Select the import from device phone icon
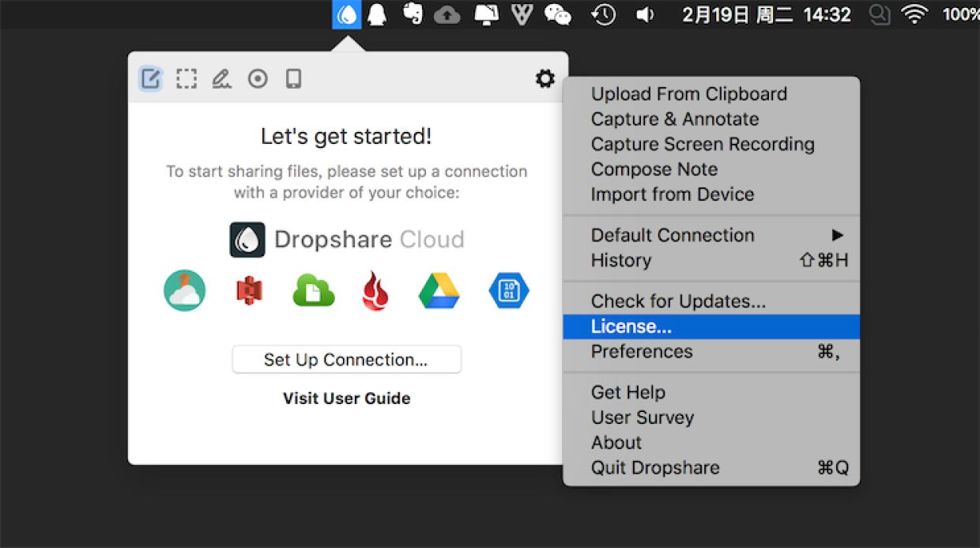 click(x=293, y=78)
